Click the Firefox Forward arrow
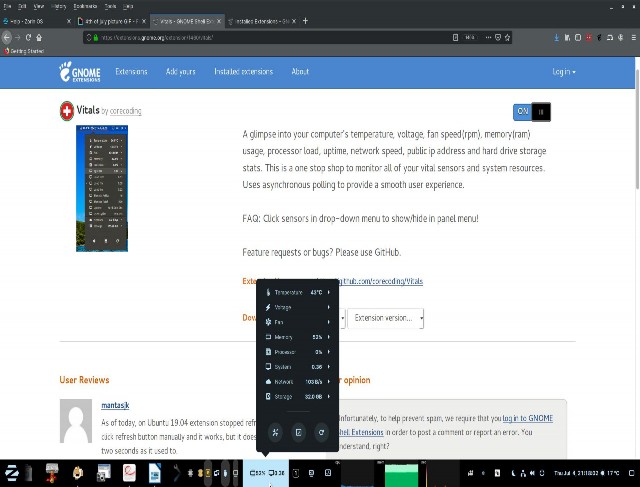Image resolution: width=640 pixels, height=487 pixels. pyautogui.click(x=18, y=38)
